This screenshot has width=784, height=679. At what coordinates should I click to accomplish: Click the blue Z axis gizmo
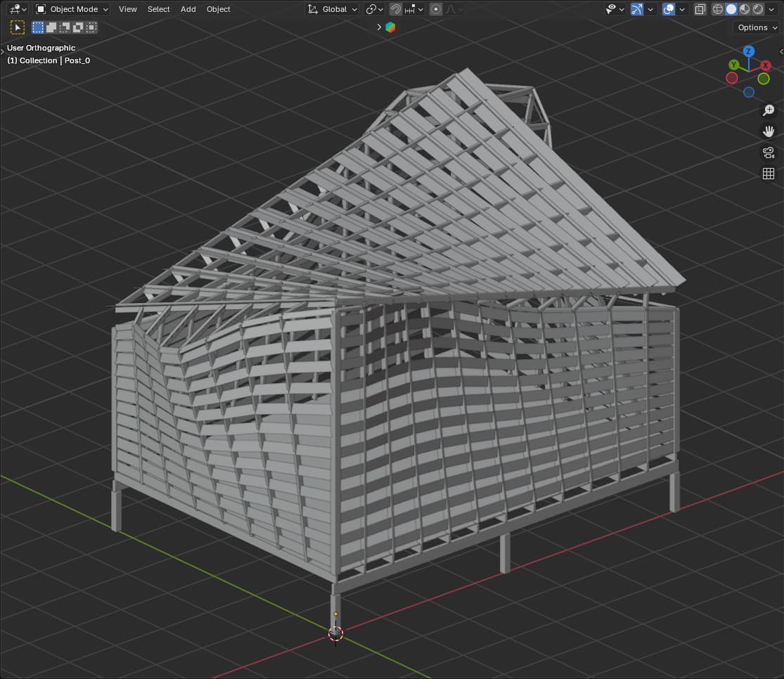coord(748,51)
